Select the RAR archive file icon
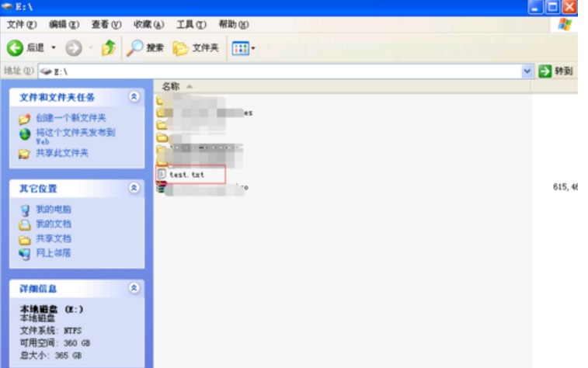The height and width of the screenshot is (368, 588). (x=162, y=187)
